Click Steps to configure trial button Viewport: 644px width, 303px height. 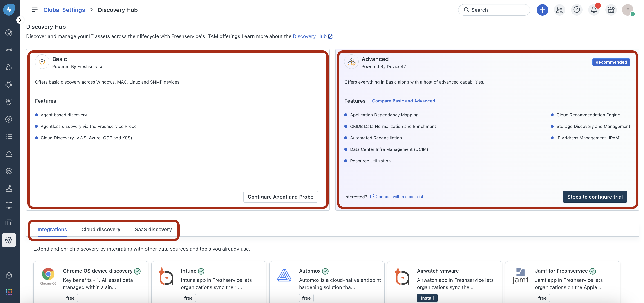[x=595, y=197]
